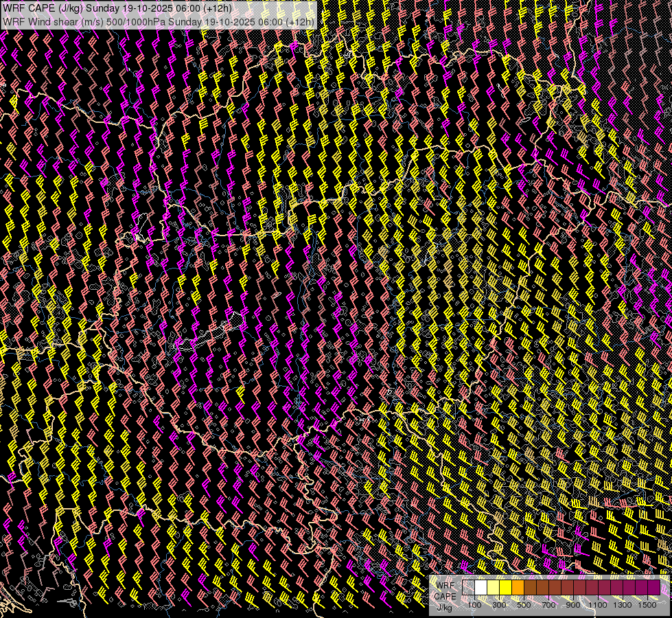Click the CAPE word in the legend
Screen dimensions: 672x618
445,597
